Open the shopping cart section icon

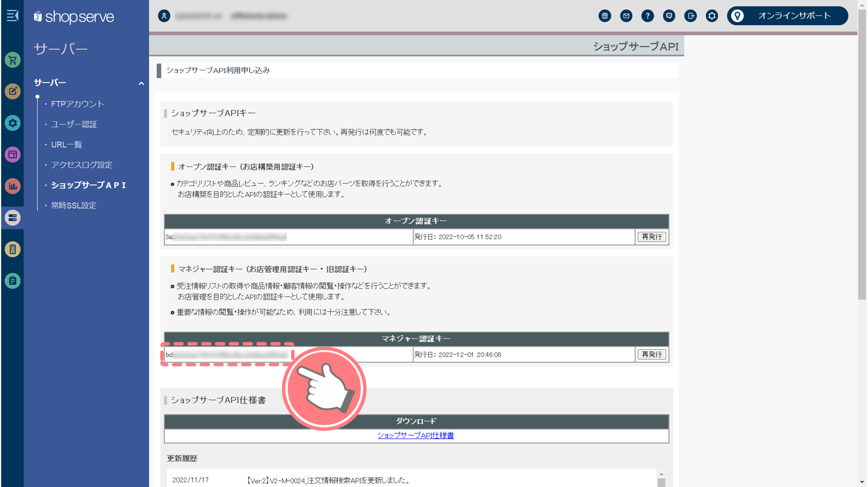(13, 60)
